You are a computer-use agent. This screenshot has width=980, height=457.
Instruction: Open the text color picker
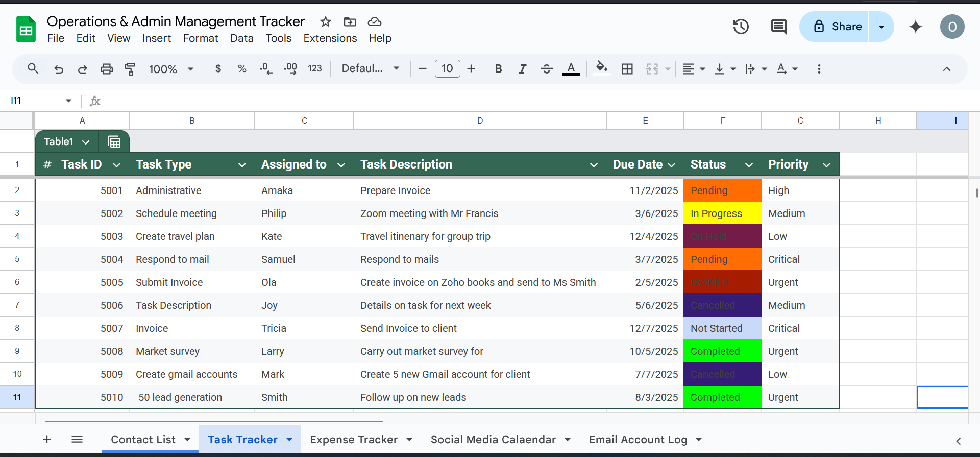pyautogui.click(x=571, y=69)
